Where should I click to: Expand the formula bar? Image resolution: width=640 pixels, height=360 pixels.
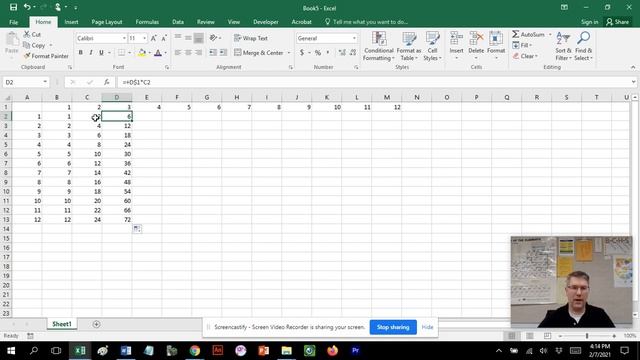[633, 82]
